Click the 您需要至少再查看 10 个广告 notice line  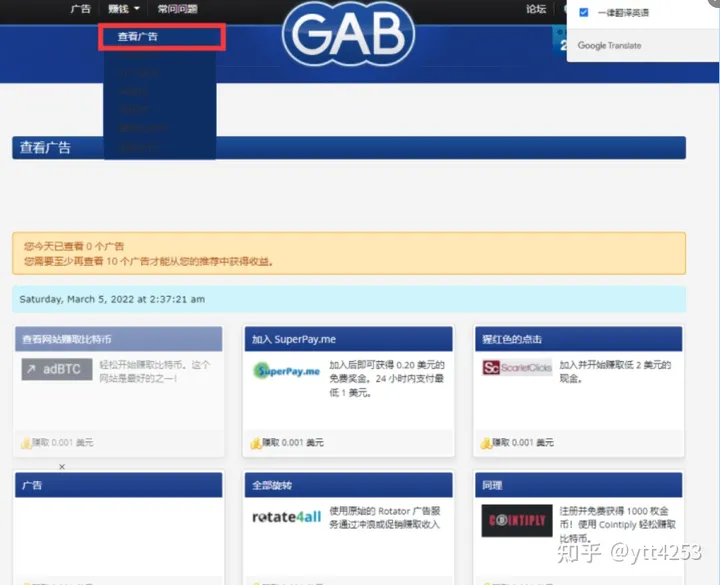[149, 261]
